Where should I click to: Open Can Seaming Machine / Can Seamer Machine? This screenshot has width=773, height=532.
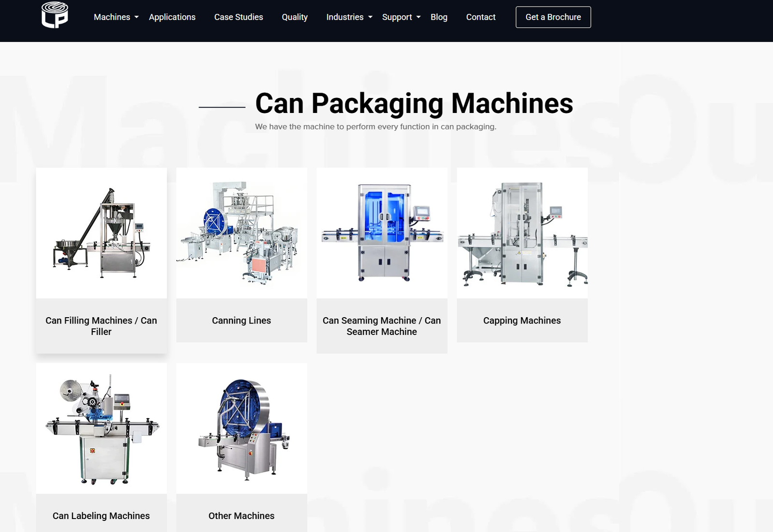coord(382,326)
